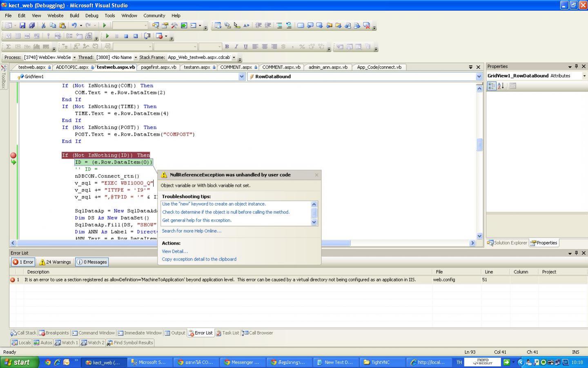Open the active files tab list dropdown
Viewport: 588px width, 368px height.
pyautogui.click(x=470, y=67)
